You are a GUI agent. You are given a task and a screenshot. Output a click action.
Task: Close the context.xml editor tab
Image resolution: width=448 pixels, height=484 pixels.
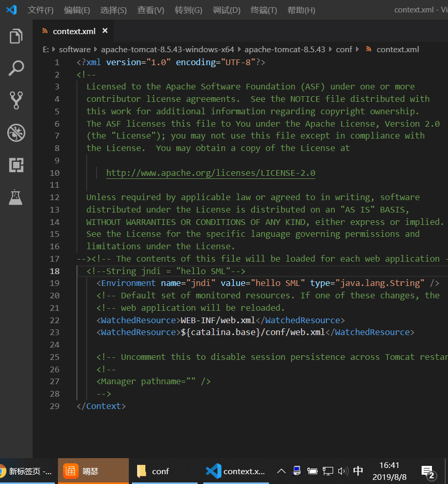105,31
